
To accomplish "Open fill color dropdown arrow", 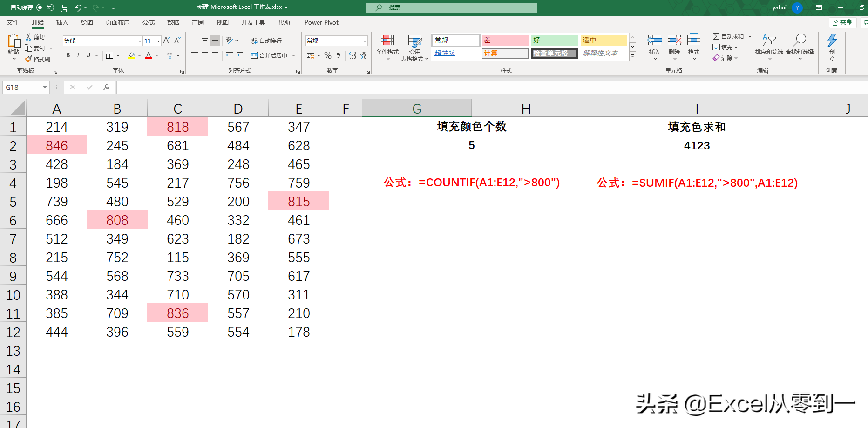I will click(x=139, y=55).
